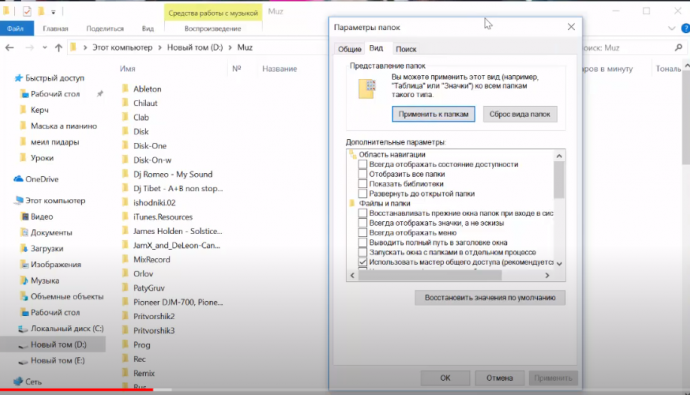Viewport: 690px width, 395px height.
Task: Toggle Запускать окна в отдельном процессе checkbox
Action: (362, 252)
